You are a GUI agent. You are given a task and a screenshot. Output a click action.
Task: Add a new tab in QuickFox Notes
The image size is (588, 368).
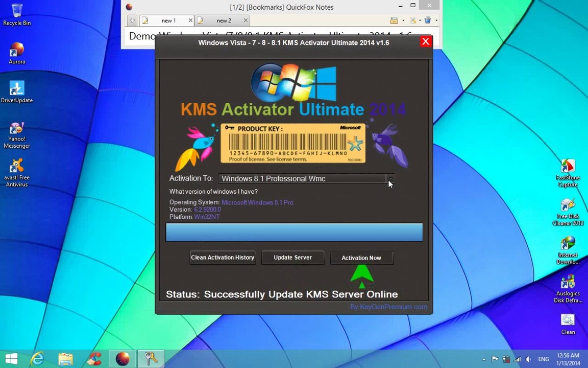coord(132,20)
